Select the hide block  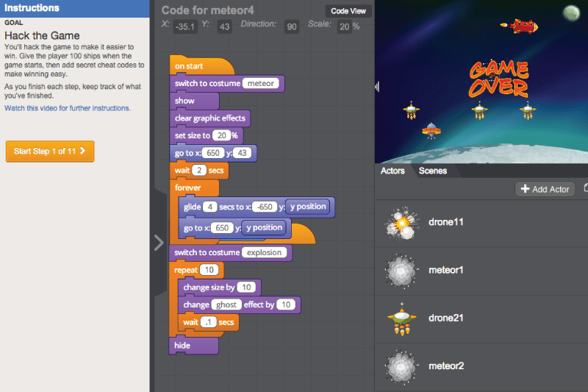(x=193, y=346)
